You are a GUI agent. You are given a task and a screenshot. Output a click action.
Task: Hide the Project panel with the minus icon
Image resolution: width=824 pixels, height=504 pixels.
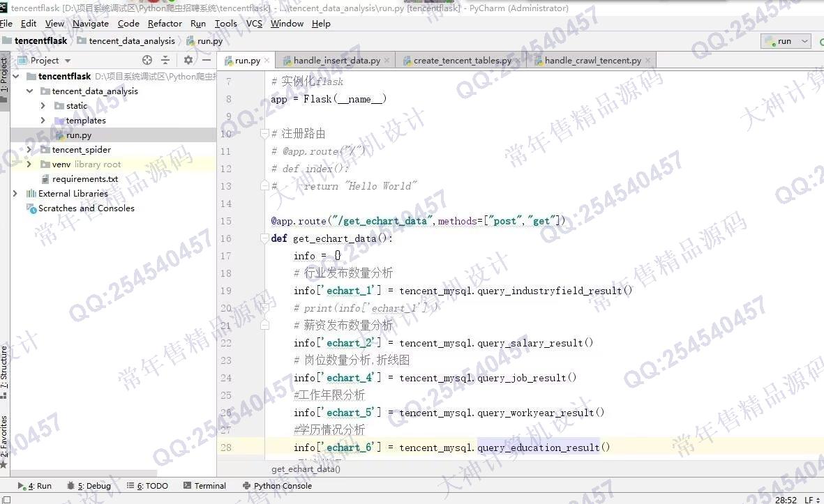(207, 60)
